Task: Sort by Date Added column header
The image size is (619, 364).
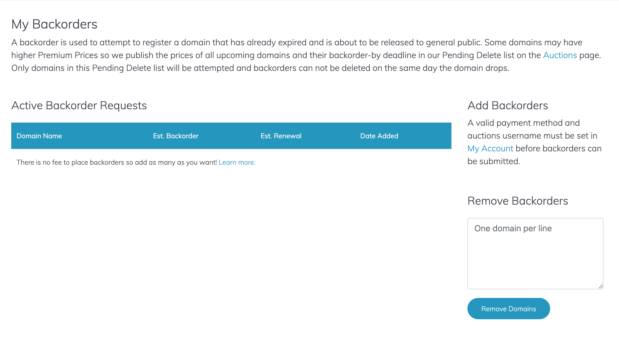Action: (379, 136)
